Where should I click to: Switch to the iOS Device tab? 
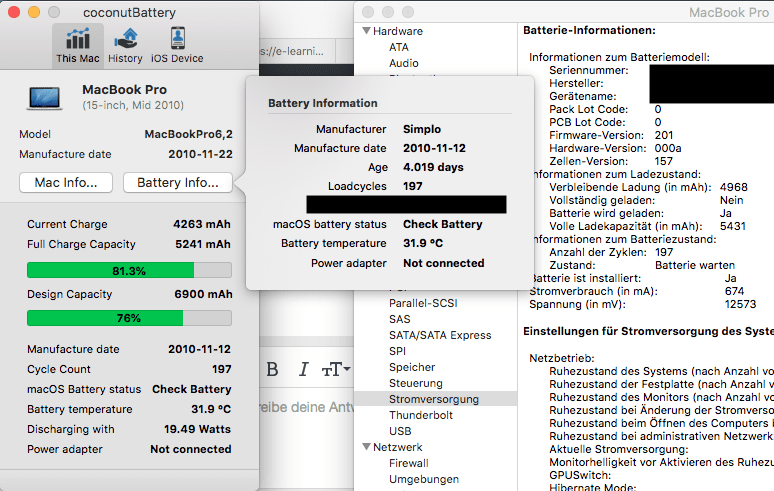click(x=177, y=46)
